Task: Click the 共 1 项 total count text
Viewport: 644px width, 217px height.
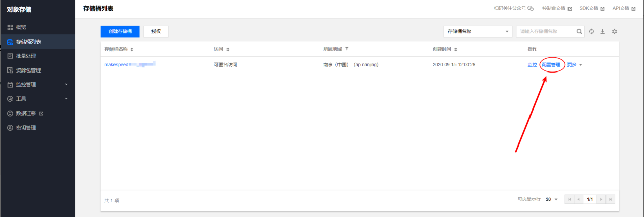Action: click(x=111, y=201)
